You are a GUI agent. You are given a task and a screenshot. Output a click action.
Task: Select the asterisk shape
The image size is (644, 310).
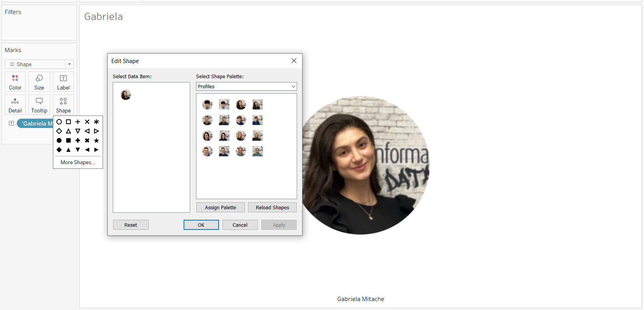96,122
